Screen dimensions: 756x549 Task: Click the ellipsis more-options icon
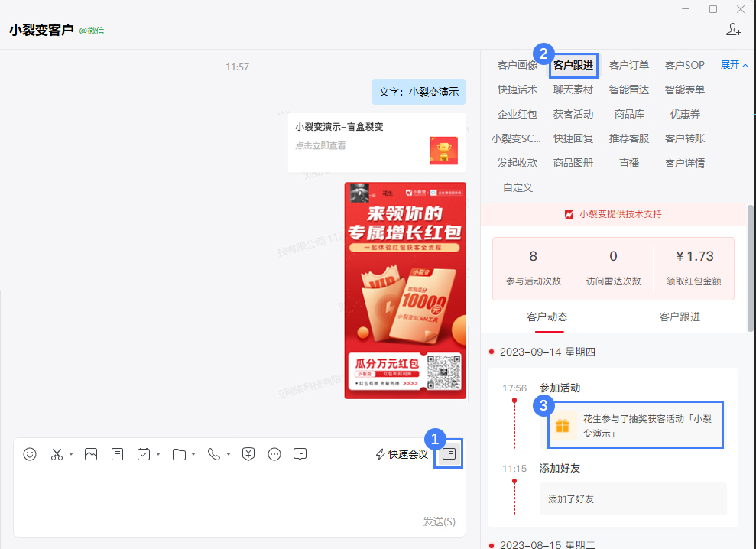[x=274, y=453]
